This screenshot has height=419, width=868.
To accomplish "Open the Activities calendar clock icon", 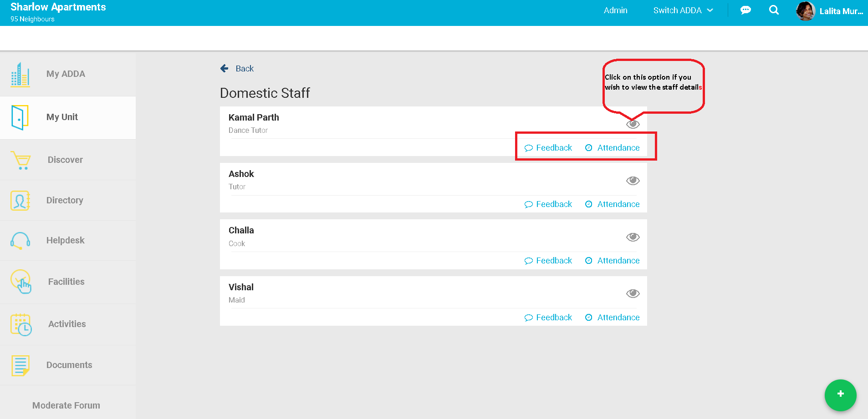I will tap(21, 324).
